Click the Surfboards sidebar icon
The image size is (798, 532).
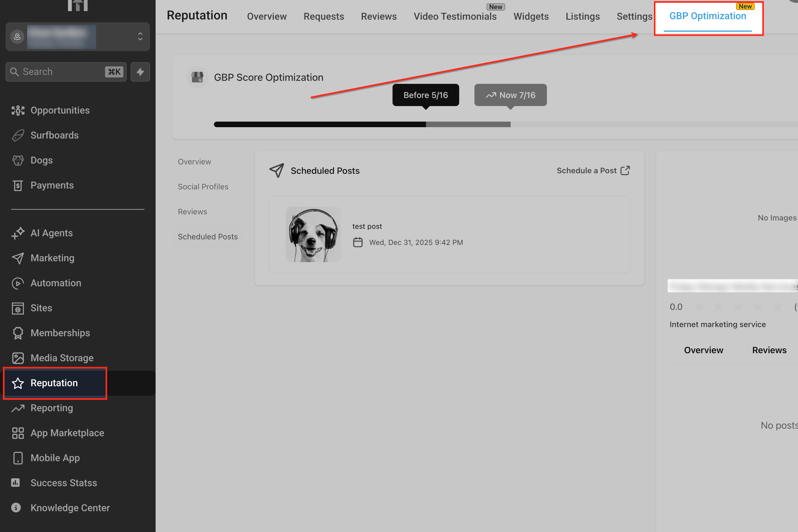18,135
